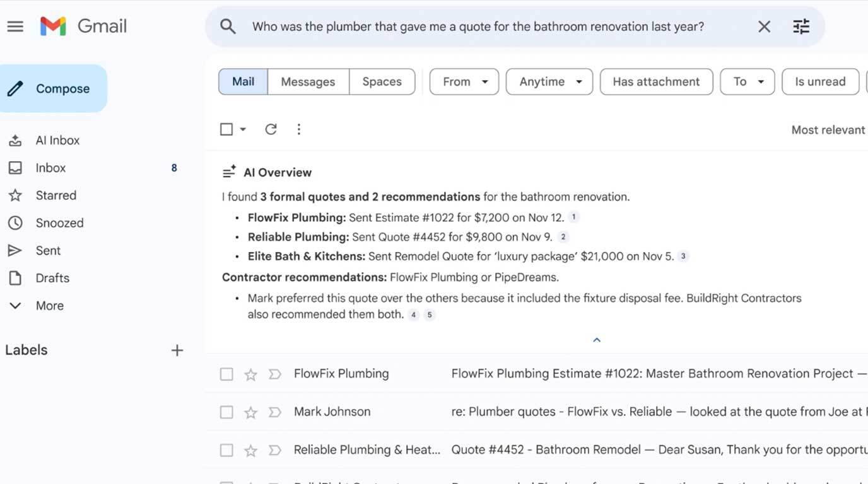This screenshot has width=868, height=484.
Task: Switch to the Spaces tab
Action: (382, 81)
